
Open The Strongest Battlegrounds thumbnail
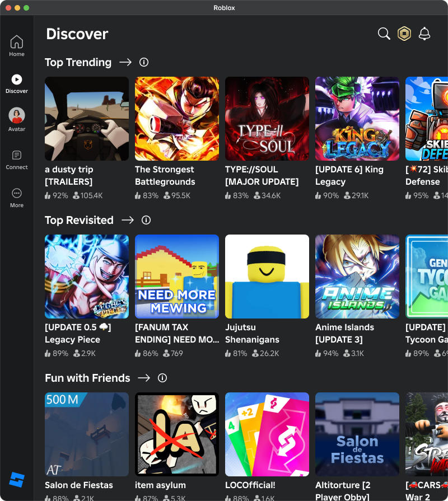[177, 119]
